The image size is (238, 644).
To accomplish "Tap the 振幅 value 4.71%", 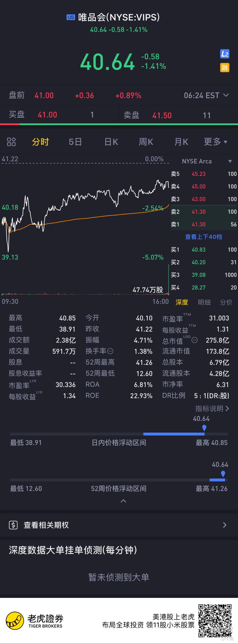I will [x=143, y=340].
